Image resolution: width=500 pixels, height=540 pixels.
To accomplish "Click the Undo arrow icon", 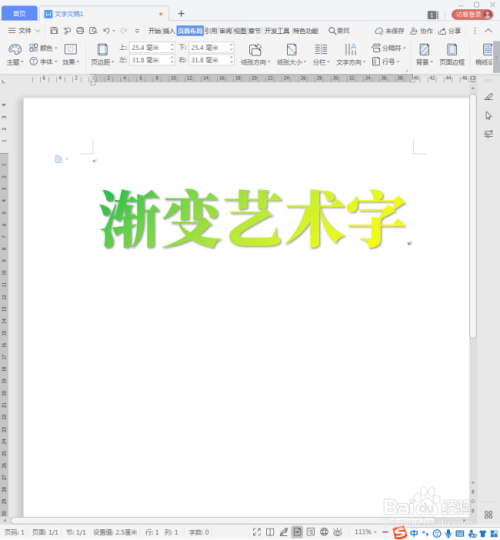I will pos(106,31).
